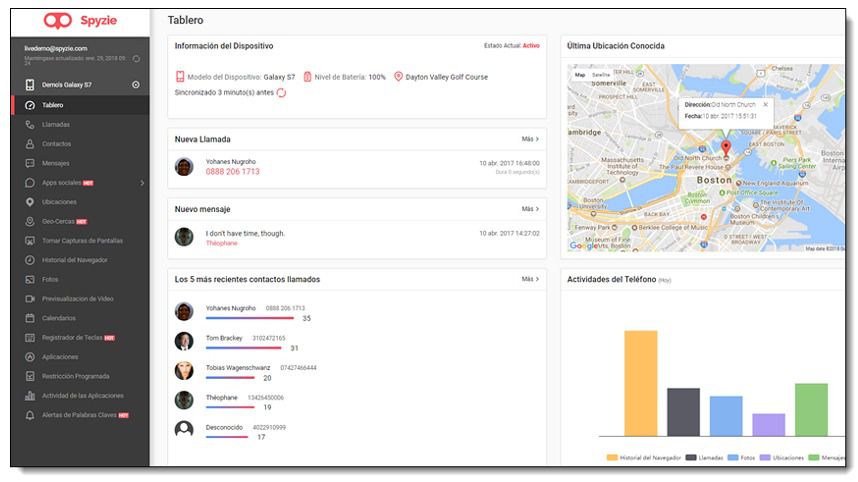Viewport: 858px width, 482px height.
Task: Open Más in Nueva Llamada card
Action: pos(530,139)
